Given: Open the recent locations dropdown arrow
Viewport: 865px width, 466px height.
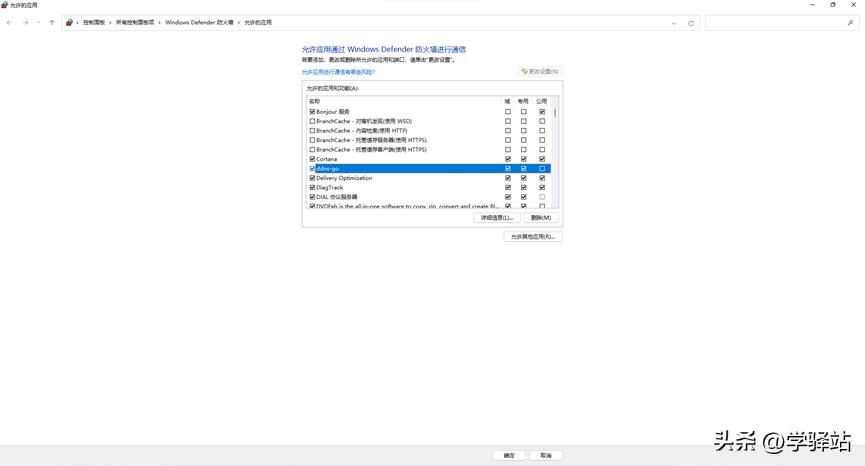Looking at the screenshot, I should point(39,23).
